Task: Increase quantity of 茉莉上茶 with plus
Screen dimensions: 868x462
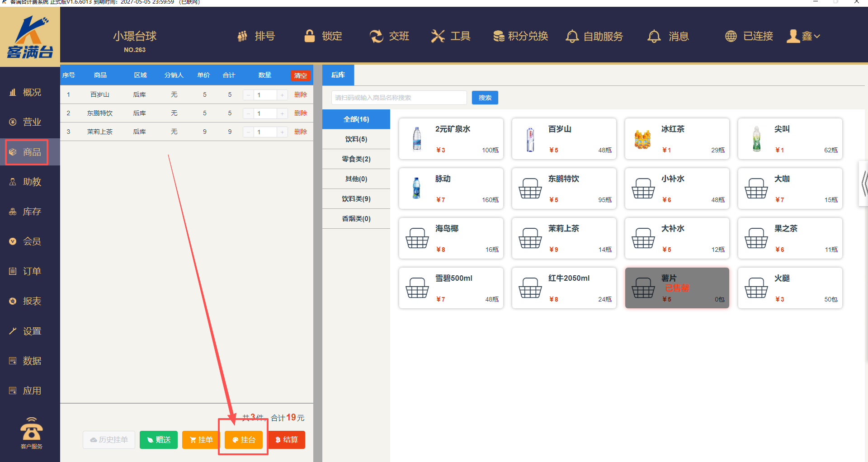Action: [x=282, y=132]
